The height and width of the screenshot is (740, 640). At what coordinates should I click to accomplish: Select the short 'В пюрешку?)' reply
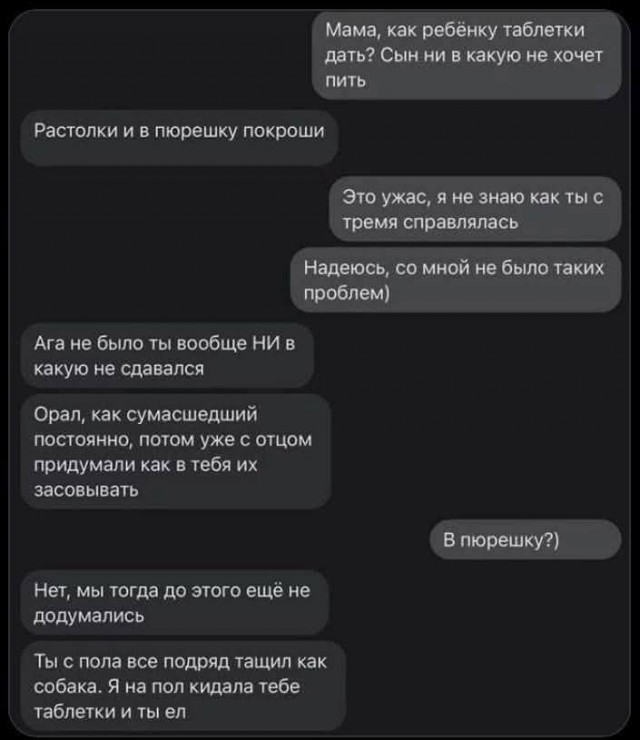[525, 539]
